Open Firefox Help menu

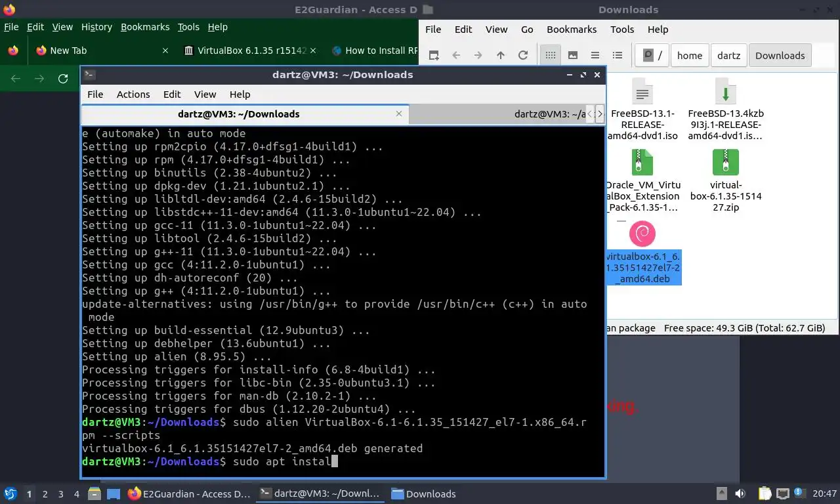(x=217, y=27)
